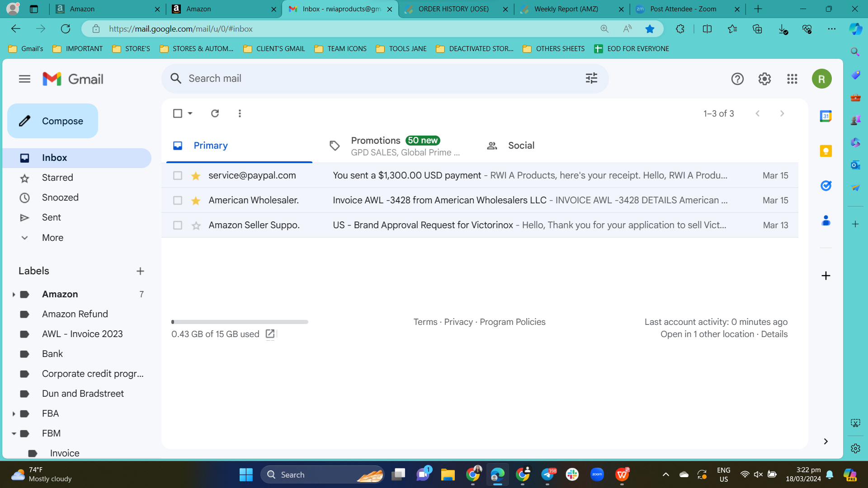Create a new label plus icon
868x488 pixels.
[140, 271]
